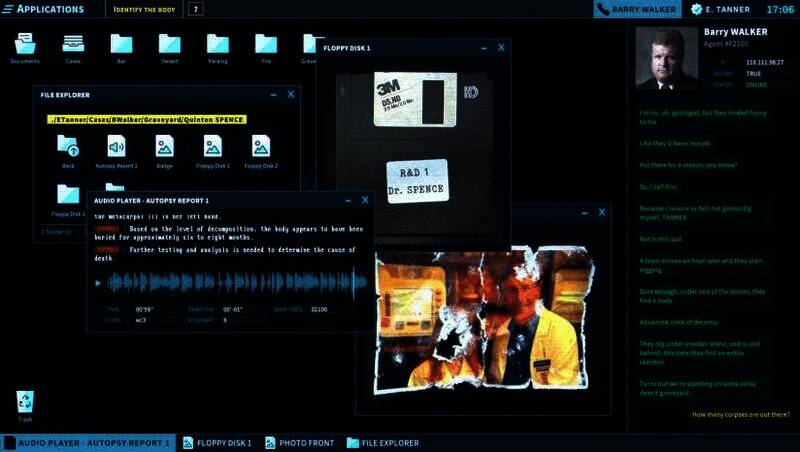Open the Desert folder on desktop
This screenshot has height=452, width=800.
coord(169,45)
